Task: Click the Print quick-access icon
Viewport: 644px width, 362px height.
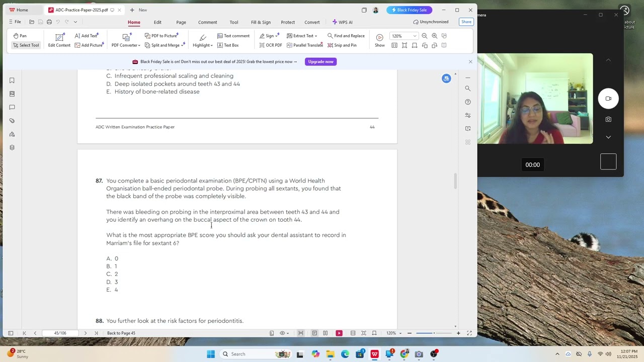Action: pyautogui.click(x=49, y=22)
